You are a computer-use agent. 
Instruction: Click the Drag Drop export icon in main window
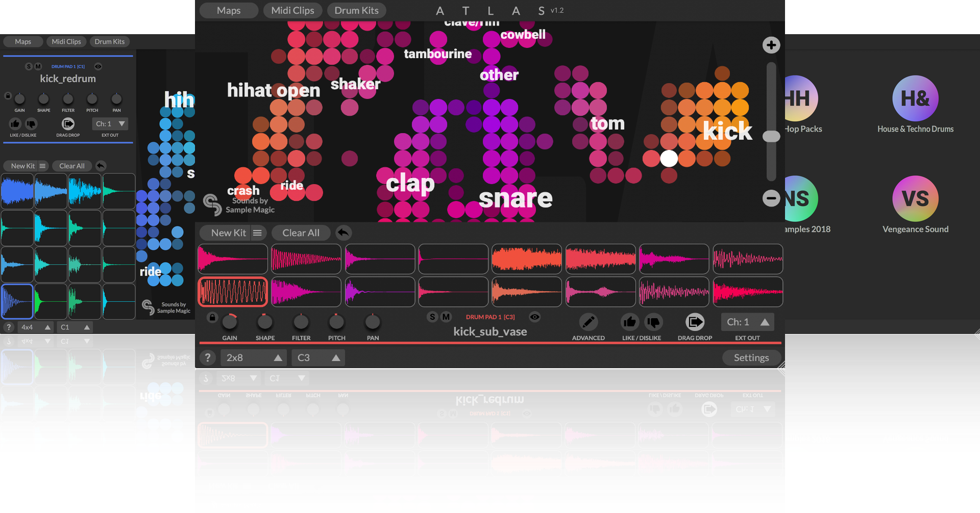[x=695, y=322]
